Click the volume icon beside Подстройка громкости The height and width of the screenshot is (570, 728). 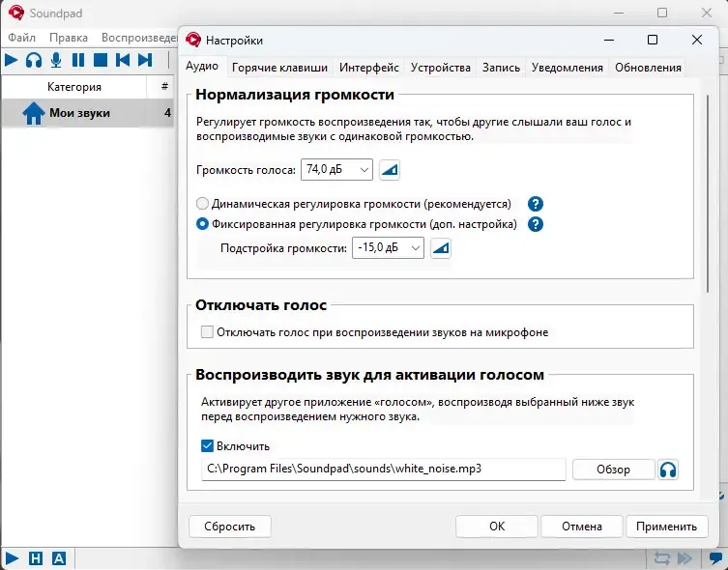pyautogui.click(x=440, y=248)
